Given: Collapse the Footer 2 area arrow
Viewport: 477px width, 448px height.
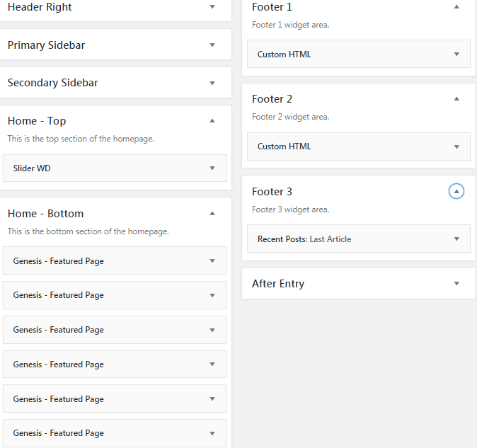Looking at the screenshot, I should click(456, 98).
